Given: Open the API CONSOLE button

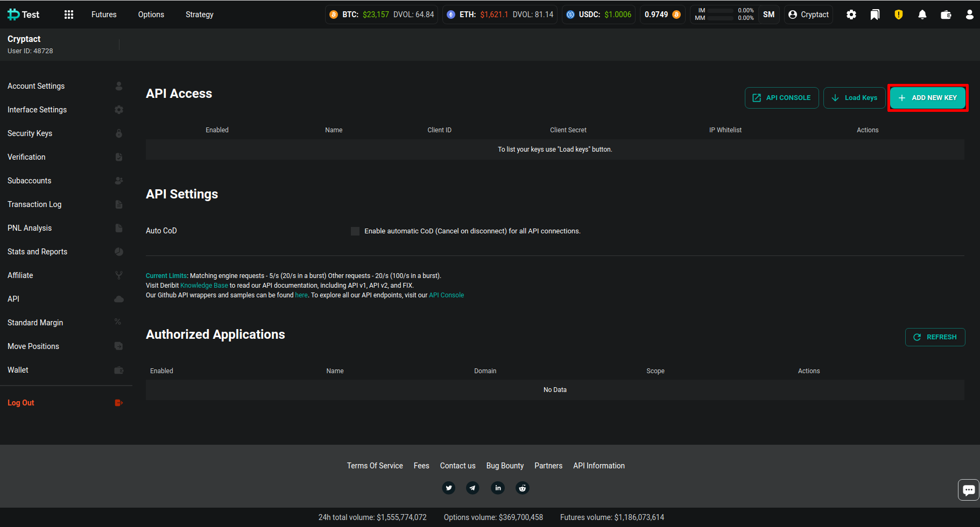Looking at the screenshot, I should (782, 98).
